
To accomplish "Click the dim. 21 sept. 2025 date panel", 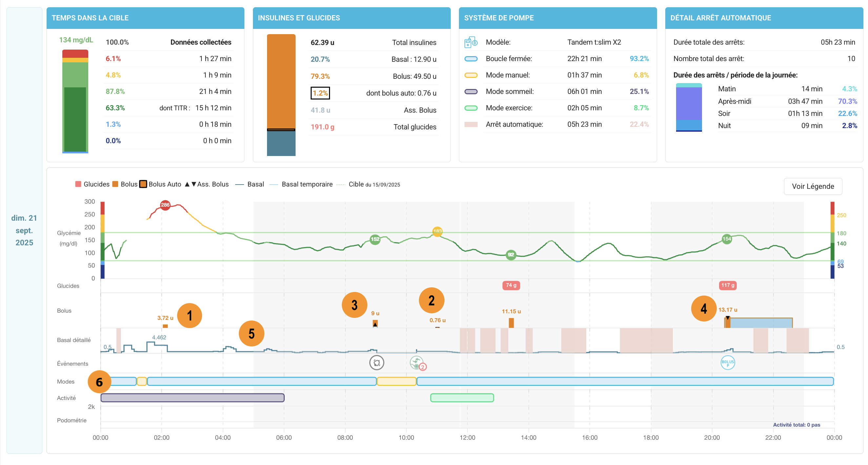I will tap(24, 230).
